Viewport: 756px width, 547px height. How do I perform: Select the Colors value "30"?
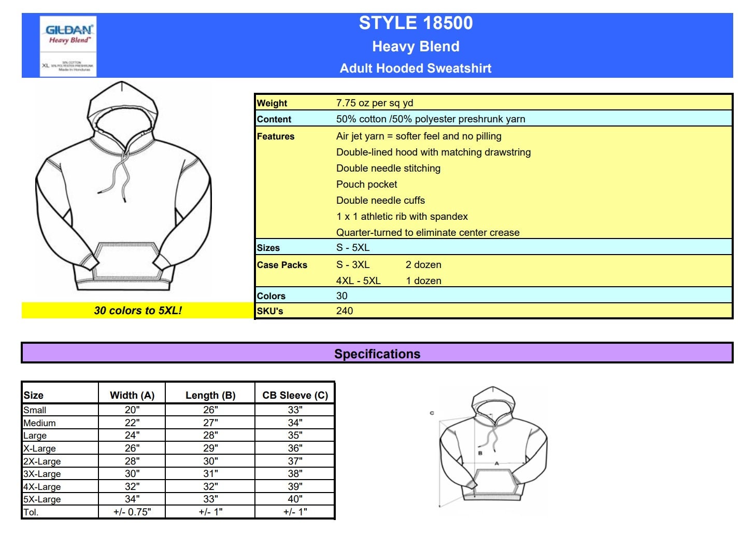pos(342,296)
